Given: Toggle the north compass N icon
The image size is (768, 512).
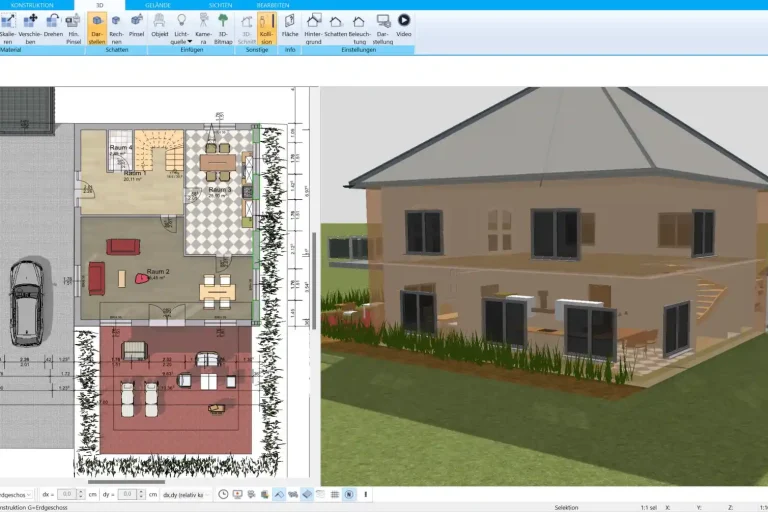Looking at the screenshot, I should [x=349, y=494].
